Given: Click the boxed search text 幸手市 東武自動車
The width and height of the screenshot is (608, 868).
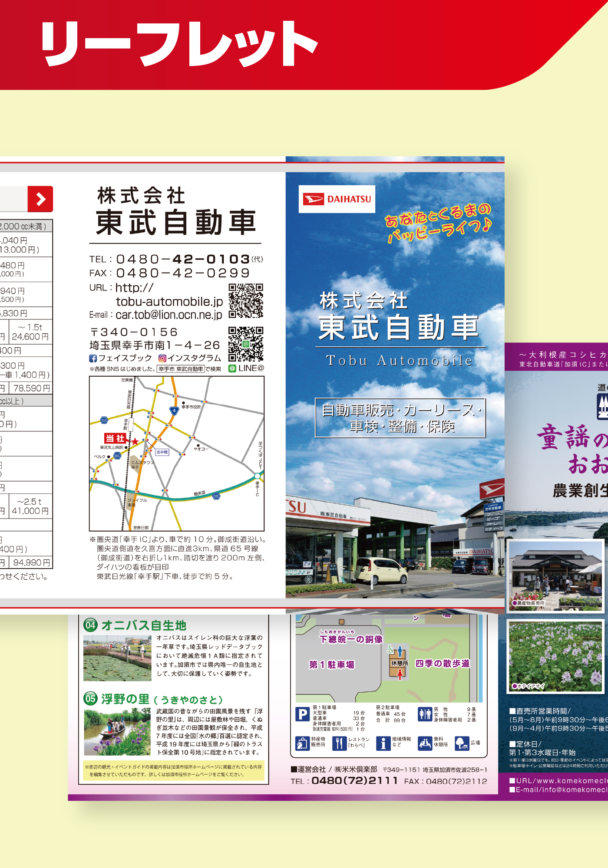Looking at the screenshot, I should pos(181,369).
